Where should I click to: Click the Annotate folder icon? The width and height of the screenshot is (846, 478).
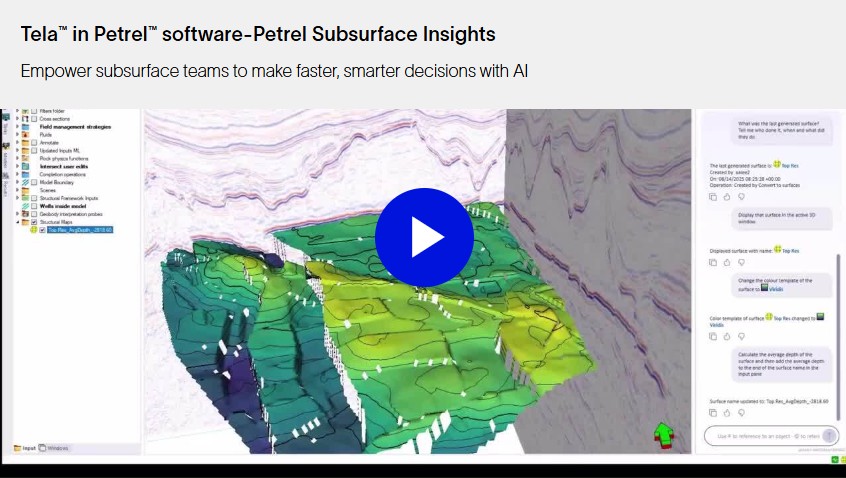pos(25,142)
